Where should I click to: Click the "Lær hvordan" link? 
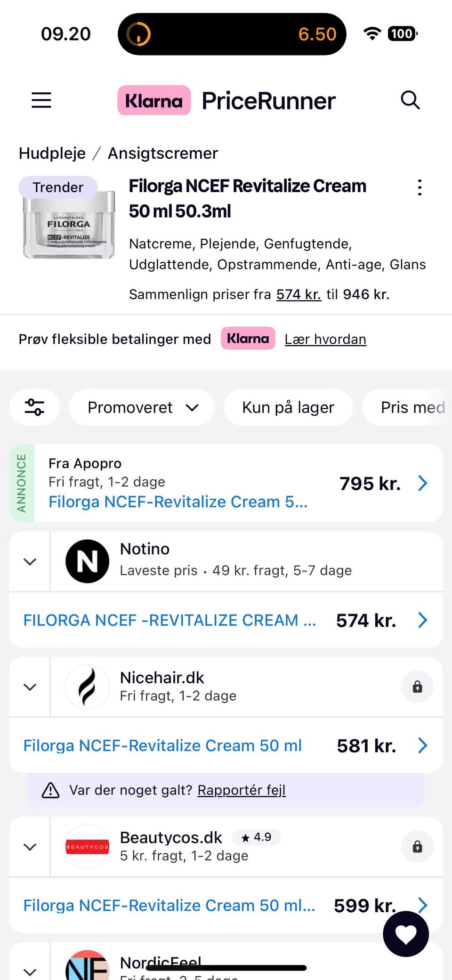click(x=325, y=340)
